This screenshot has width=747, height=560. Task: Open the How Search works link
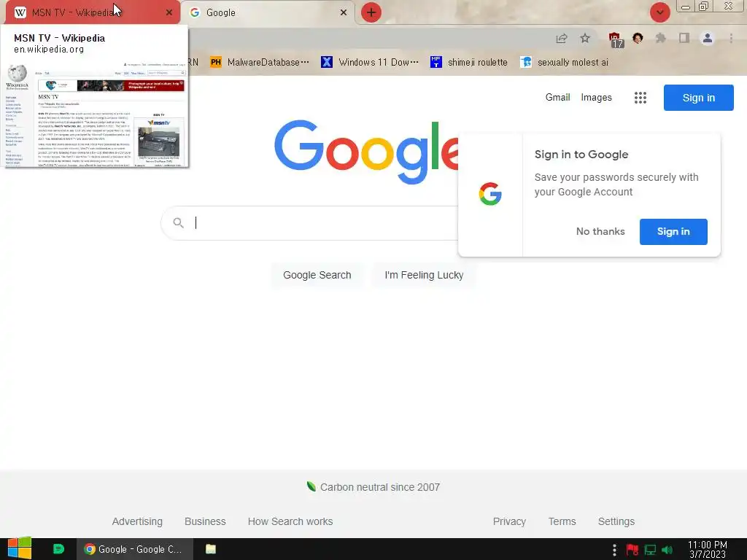coord(290,521)
